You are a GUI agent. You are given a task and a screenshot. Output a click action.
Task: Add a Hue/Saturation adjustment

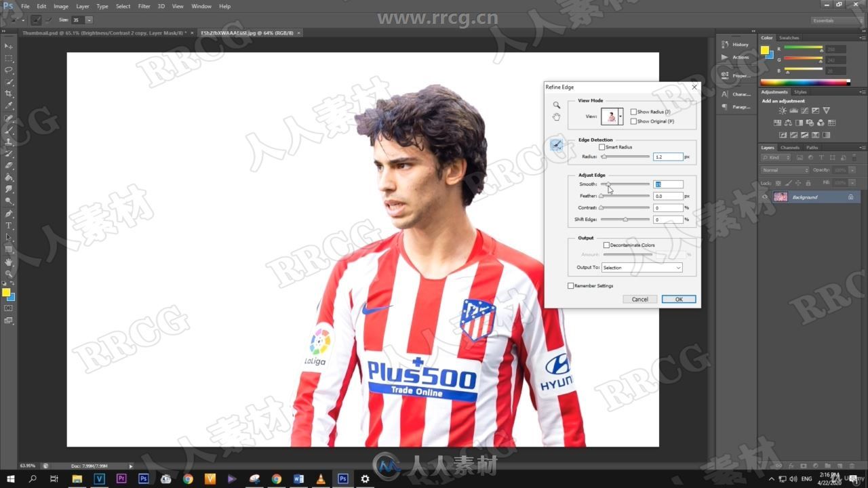click(x=777, y=123)
